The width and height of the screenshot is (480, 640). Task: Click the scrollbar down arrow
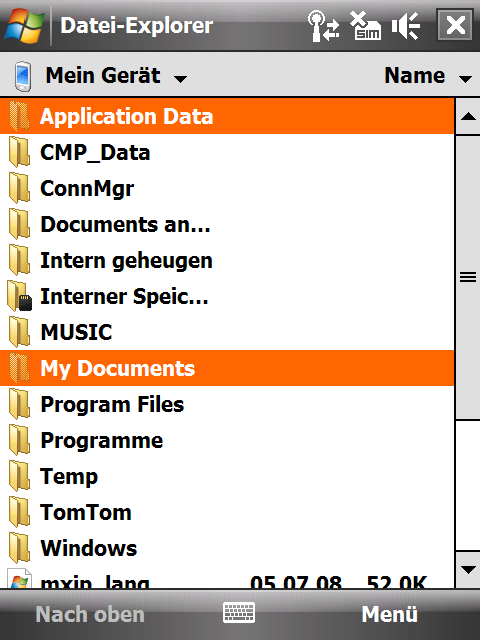468,569
